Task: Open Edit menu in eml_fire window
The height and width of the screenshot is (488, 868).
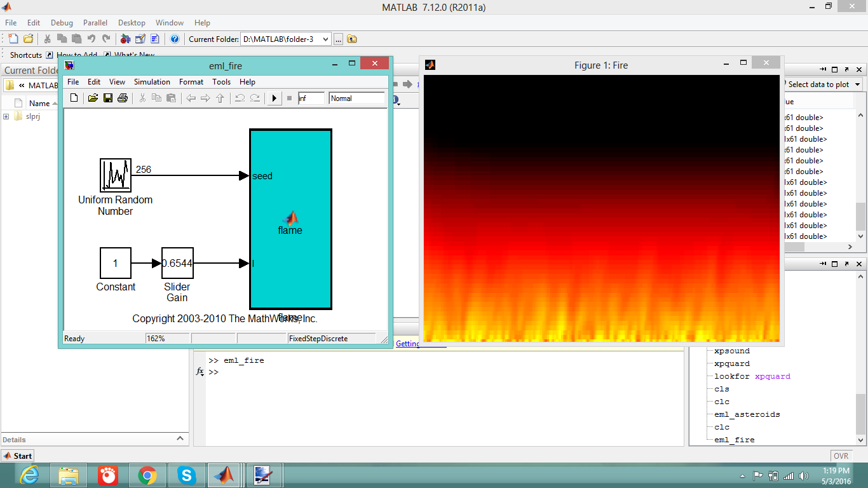Action: click(x=94, y=82)
